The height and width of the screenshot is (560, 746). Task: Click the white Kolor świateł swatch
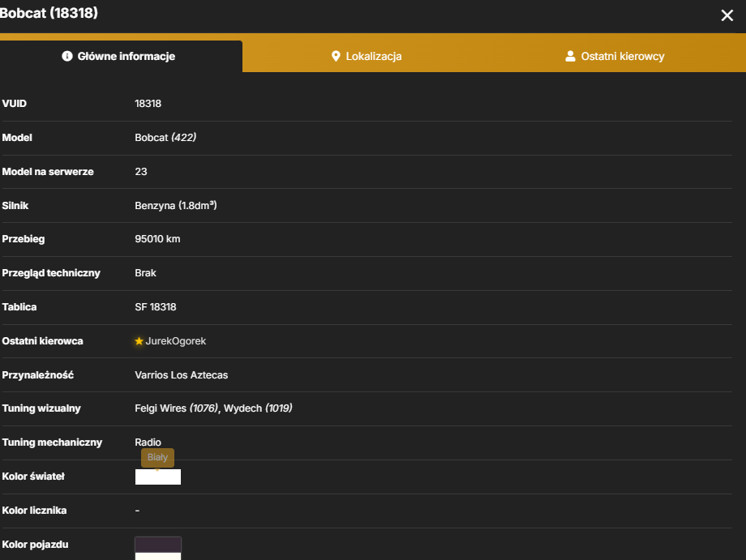pos(158,477)
